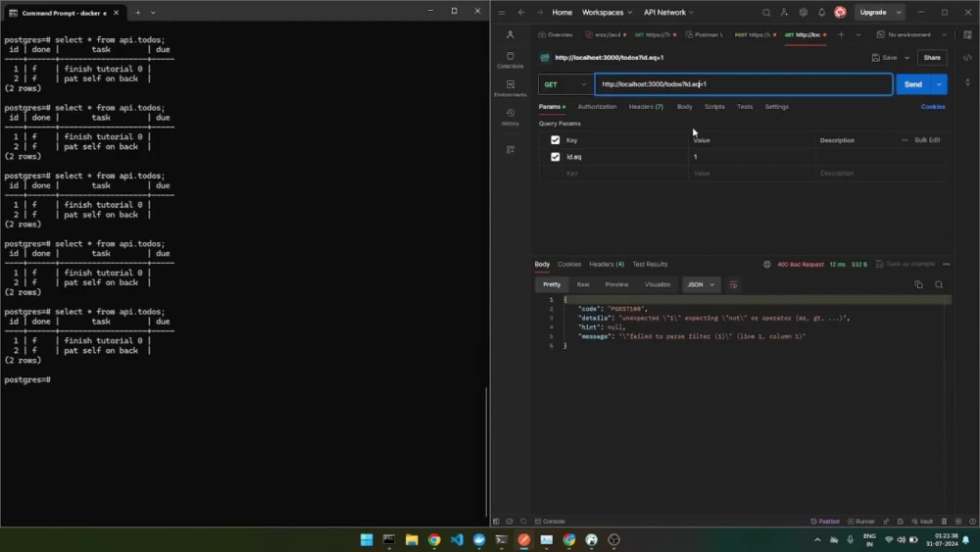Expand the Send button options arrow
Screen dimensions: 980x552
click(x=939, y=84)
